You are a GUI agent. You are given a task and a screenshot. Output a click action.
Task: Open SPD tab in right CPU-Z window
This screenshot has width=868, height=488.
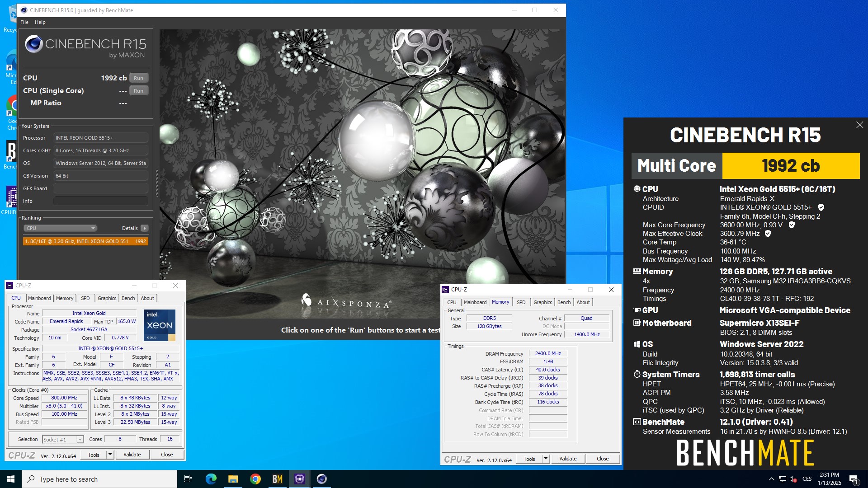[x=521, y=302]
